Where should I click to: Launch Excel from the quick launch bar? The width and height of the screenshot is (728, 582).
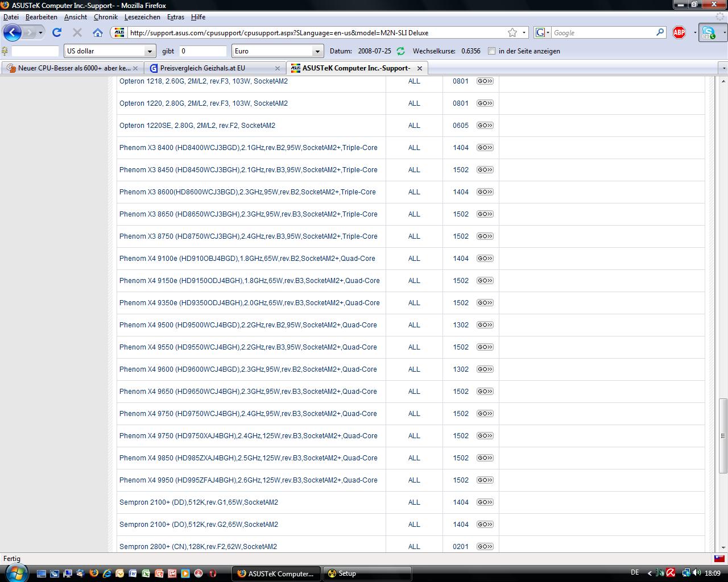[x=146, y=573]
